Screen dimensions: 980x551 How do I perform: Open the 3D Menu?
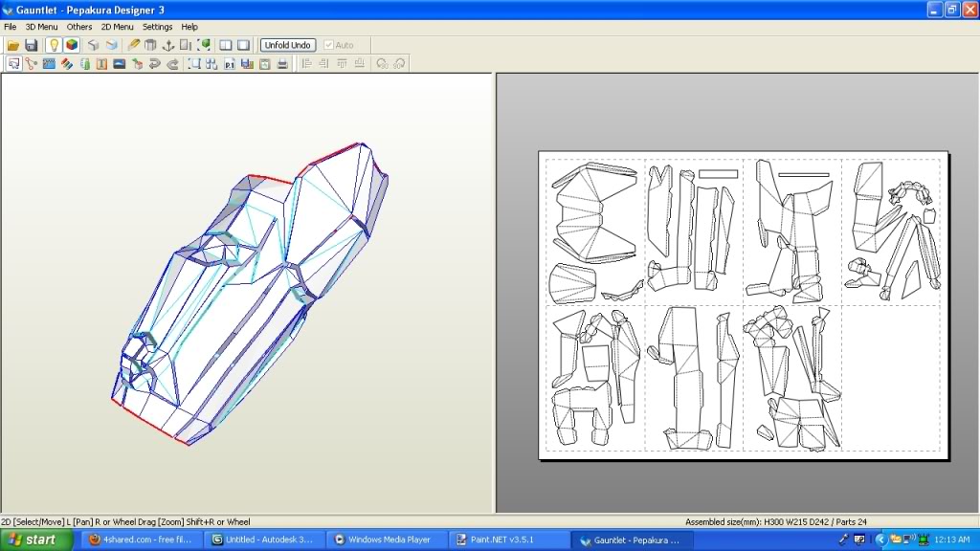(x=41, y=27)
